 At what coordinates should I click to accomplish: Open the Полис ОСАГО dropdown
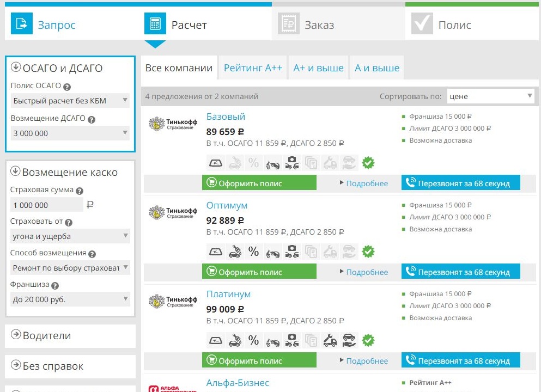[70, 101]
